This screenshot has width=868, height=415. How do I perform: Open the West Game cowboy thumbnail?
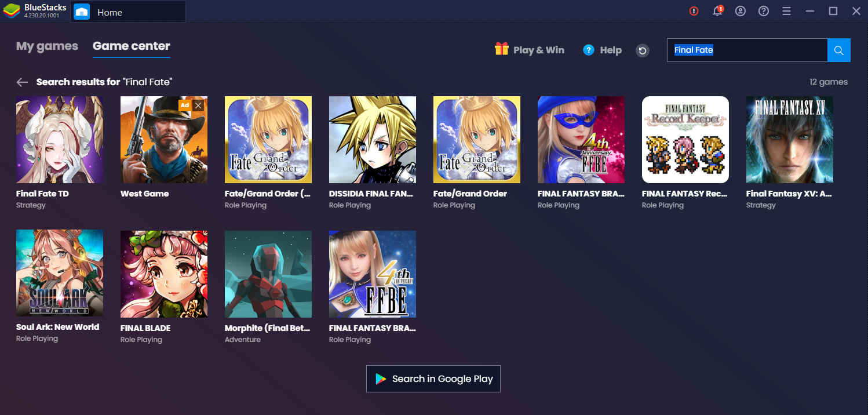click(164, 140)
